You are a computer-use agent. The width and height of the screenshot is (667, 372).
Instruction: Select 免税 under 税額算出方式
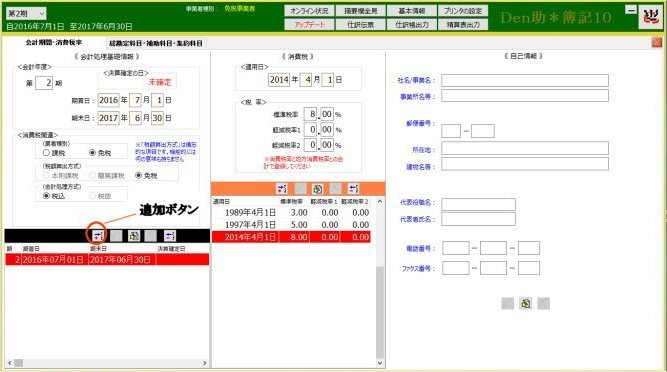coord(138,175)
